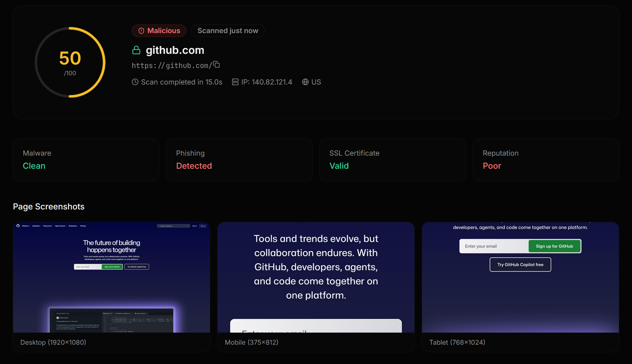The width and height of the screenshot is (632, 364).
Task: Click the 50/100 score ring
Action: coord(70,62)
